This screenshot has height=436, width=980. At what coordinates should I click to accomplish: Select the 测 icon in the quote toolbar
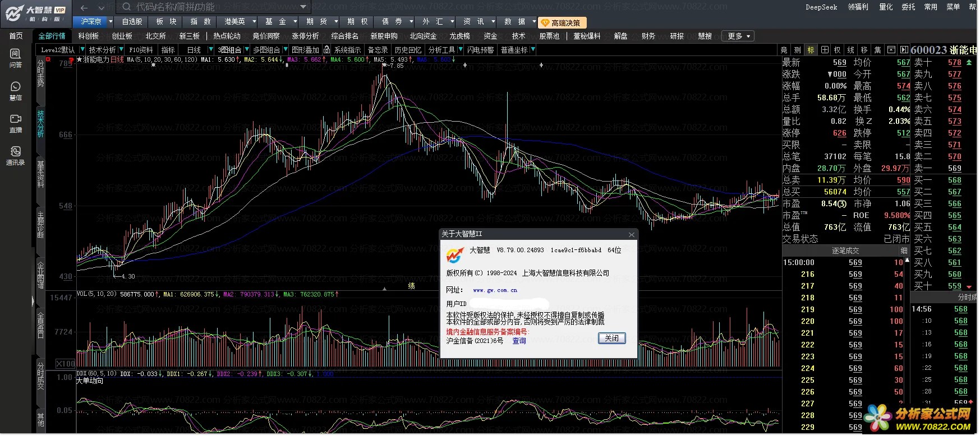pyautogui.click(x=798, y=50)
